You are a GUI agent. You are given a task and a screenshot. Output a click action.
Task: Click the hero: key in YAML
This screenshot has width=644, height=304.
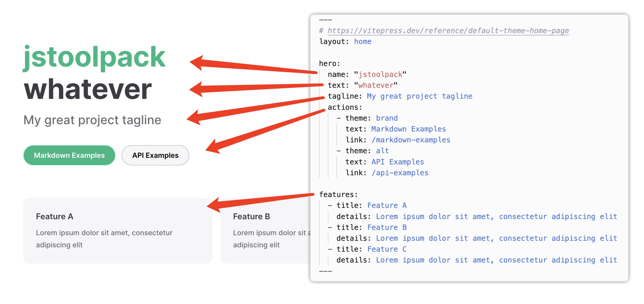(x=329, y=63)
